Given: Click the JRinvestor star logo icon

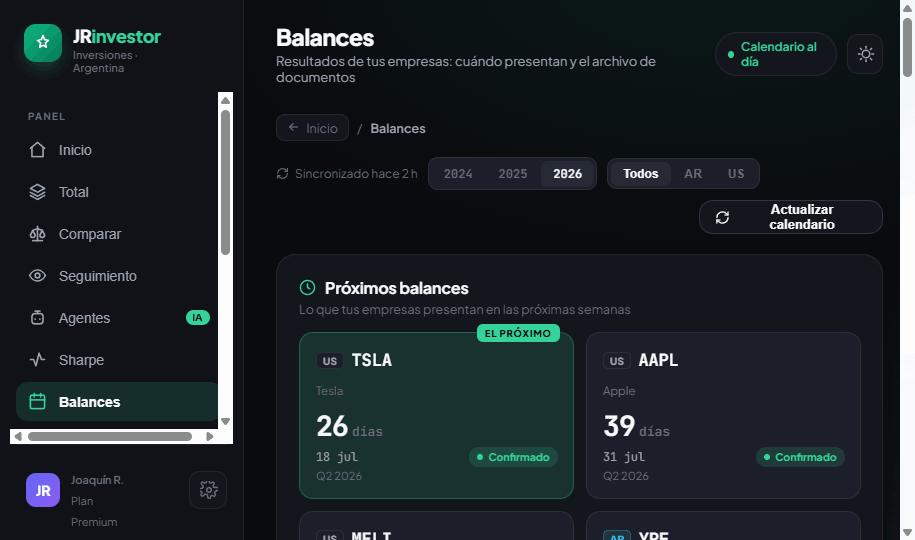Looking at the screenshot, I should [43, 43].
